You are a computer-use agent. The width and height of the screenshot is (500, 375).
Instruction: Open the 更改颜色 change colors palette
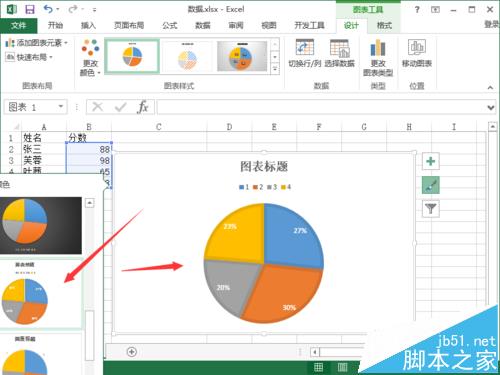click(90, 57)
